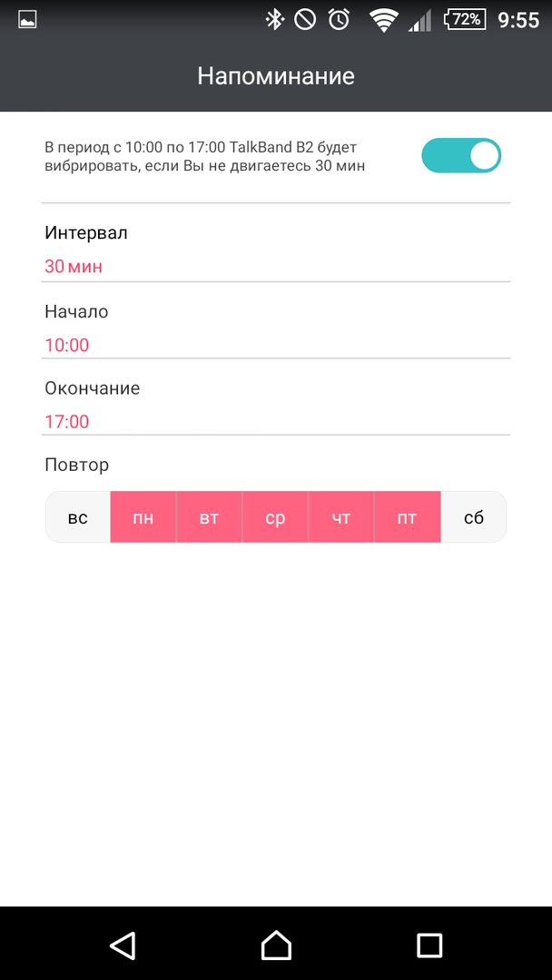Open recent apps square icon
The width and height of the screenshot is (552, 980).
429,945
